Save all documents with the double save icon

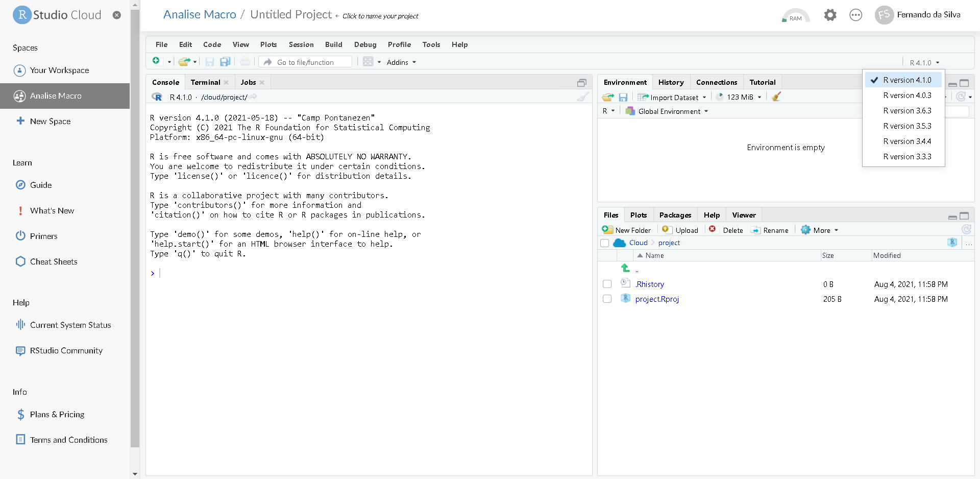[225, 61]
